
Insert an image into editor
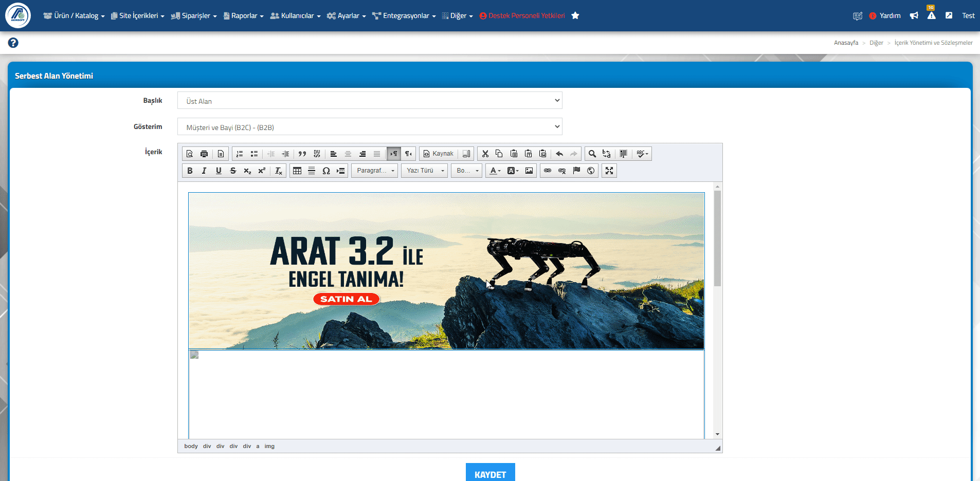tap(529, 171)
